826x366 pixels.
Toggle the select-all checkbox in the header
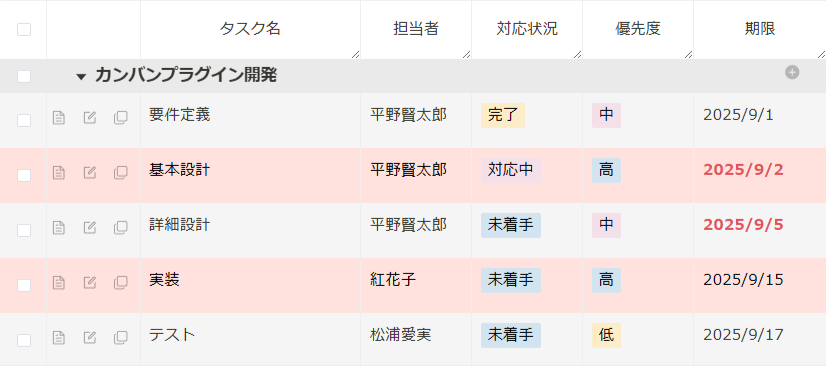(x=24, y=29)
